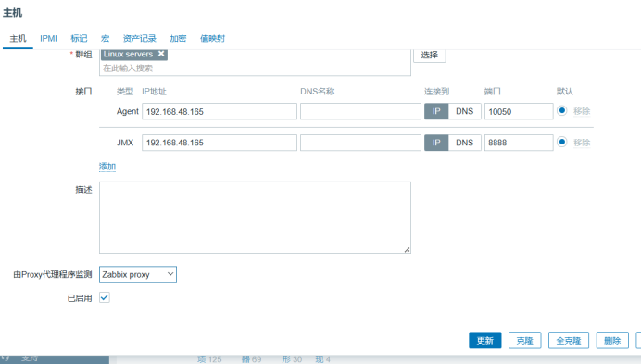Set JMX interface to connect via IP
641x364 pixels.
[436, 143]
